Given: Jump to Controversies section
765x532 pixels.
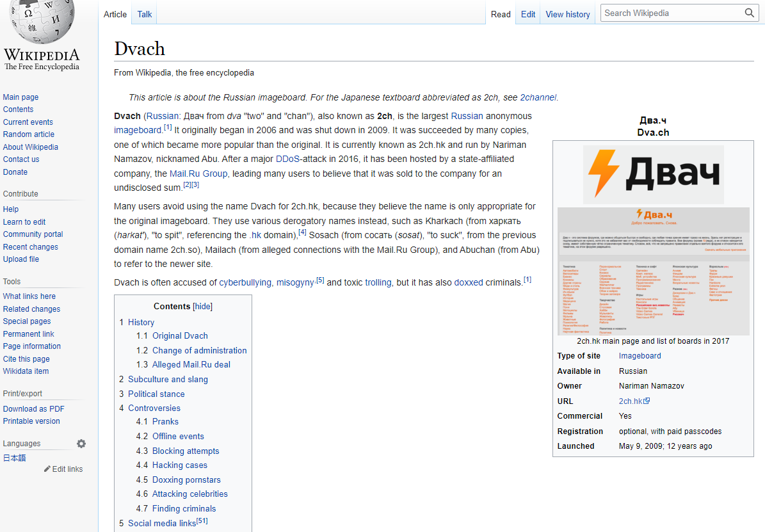Looking at the screenshot, I should point(154,408).
